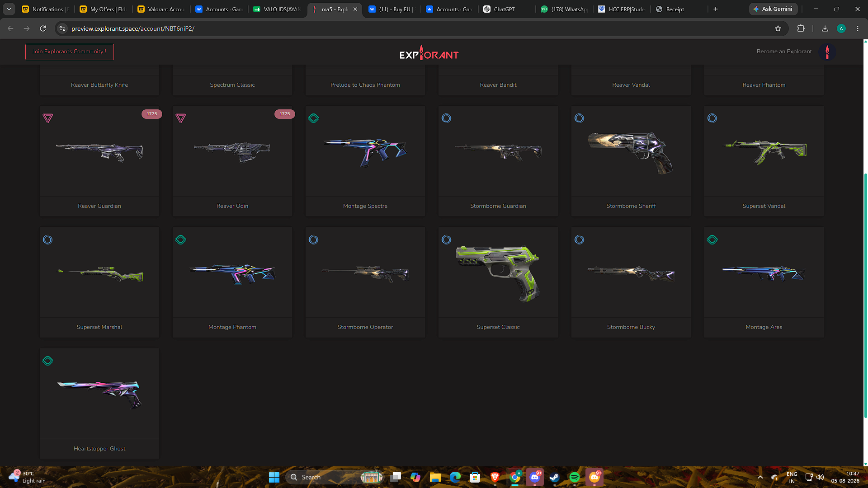868x488 pixels.
Task: Click the tier icon on Stormborne Bucky card
Action: [x=580, y=240]
